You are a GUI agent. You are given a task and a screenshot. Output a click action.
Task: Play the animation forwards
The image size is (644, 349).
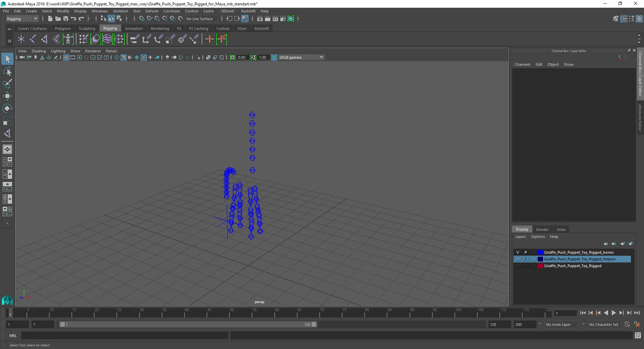[x=613, y=313]
